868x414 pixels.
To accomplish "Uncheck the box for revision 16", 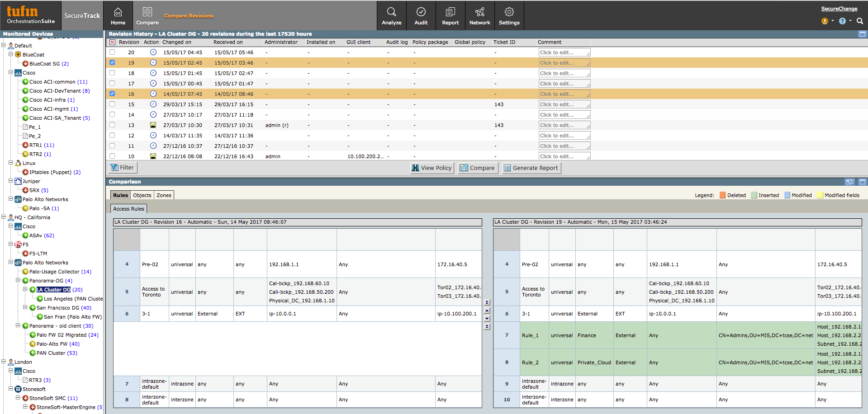I will (112, 94).
